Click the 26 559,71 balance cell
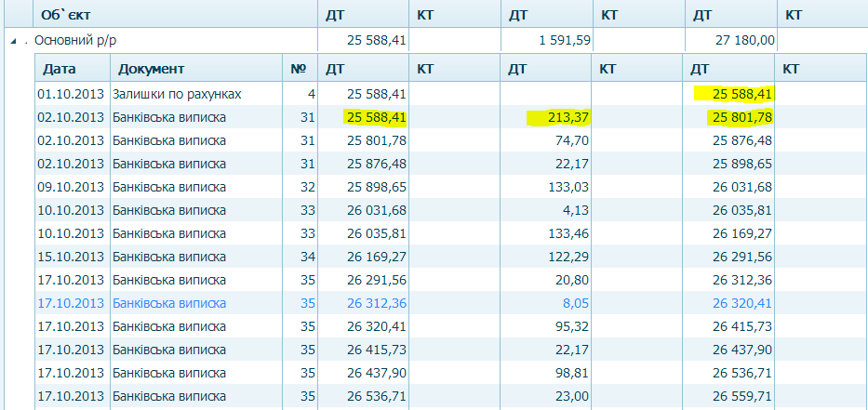Image resolution: width=868 pixels, height=410 pixels. pos(741,396)
